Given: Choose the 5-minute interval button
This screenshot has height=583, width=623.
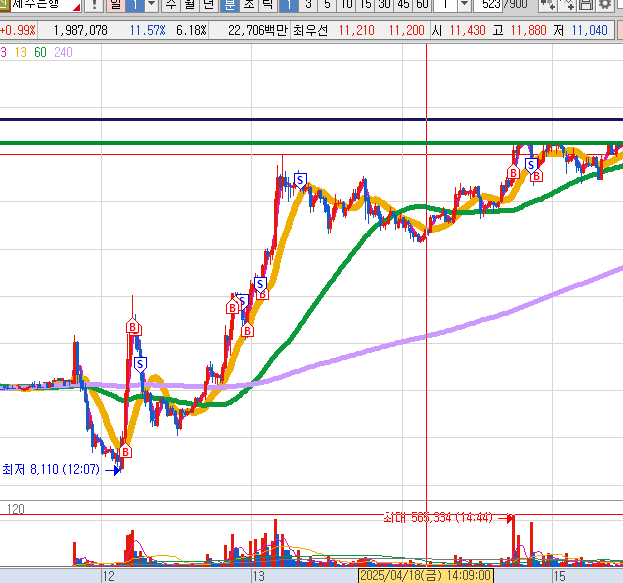Looking at the screenshot, I should (327, 5).
